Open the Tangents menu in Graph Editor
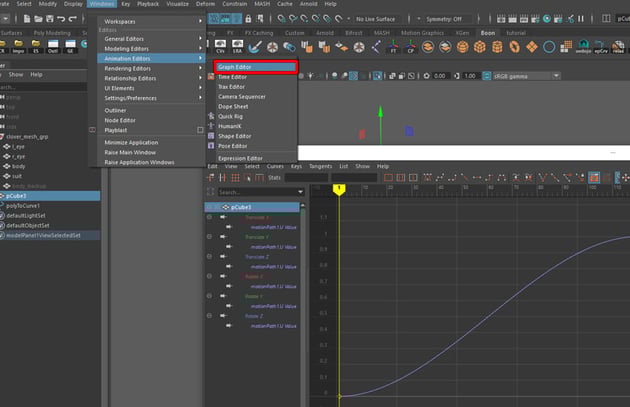 [x=320, y=166]
